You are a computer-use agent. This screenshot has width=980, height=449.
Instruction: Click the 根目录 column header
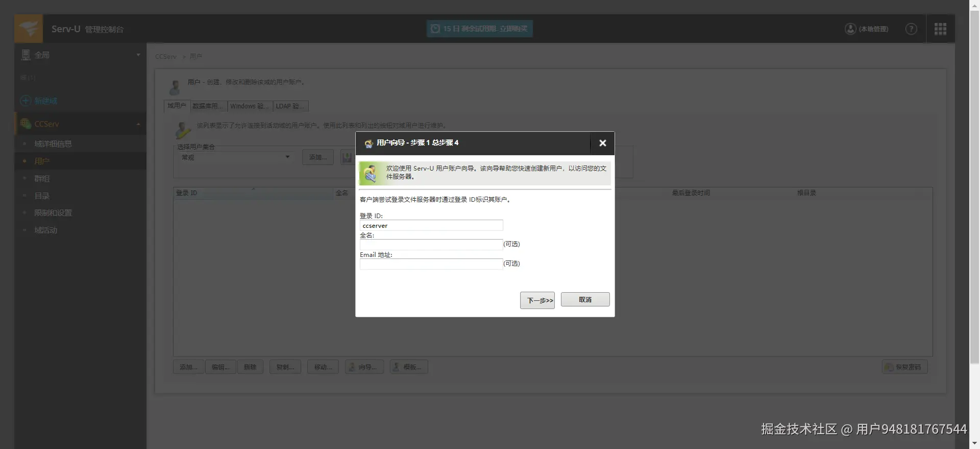click(806, 193)
